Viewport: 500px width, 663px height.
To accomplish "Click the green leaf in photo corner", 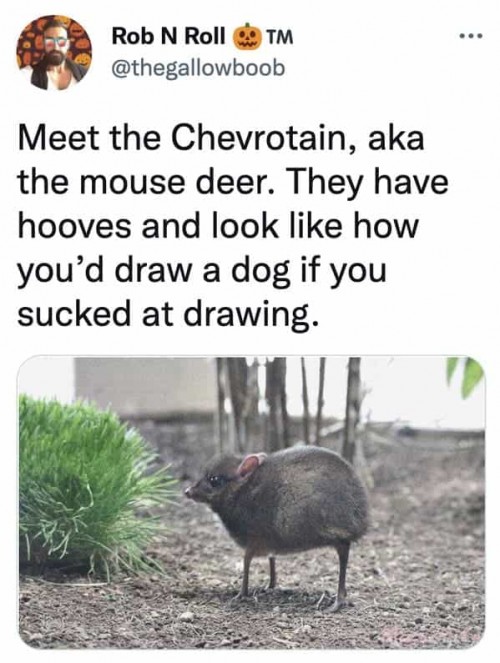I will [x=467, y=375].
